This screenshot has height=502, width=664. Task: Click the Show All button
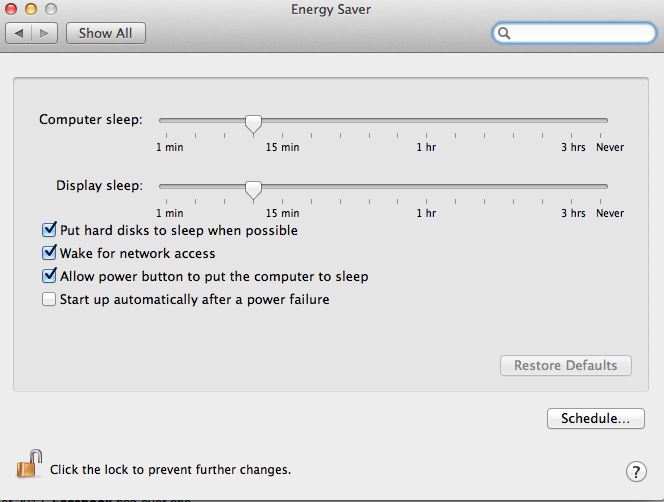tap(106, 33)
